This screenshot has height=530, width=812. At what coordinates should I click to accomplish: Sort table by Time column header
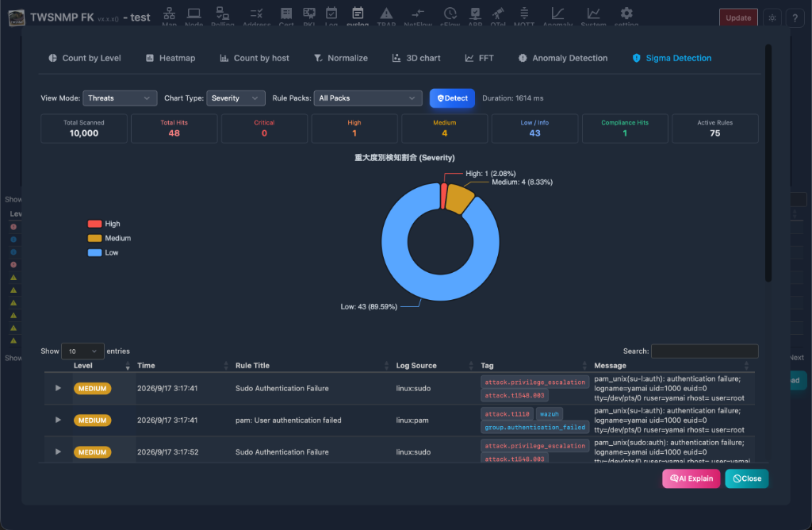point(182,366)
